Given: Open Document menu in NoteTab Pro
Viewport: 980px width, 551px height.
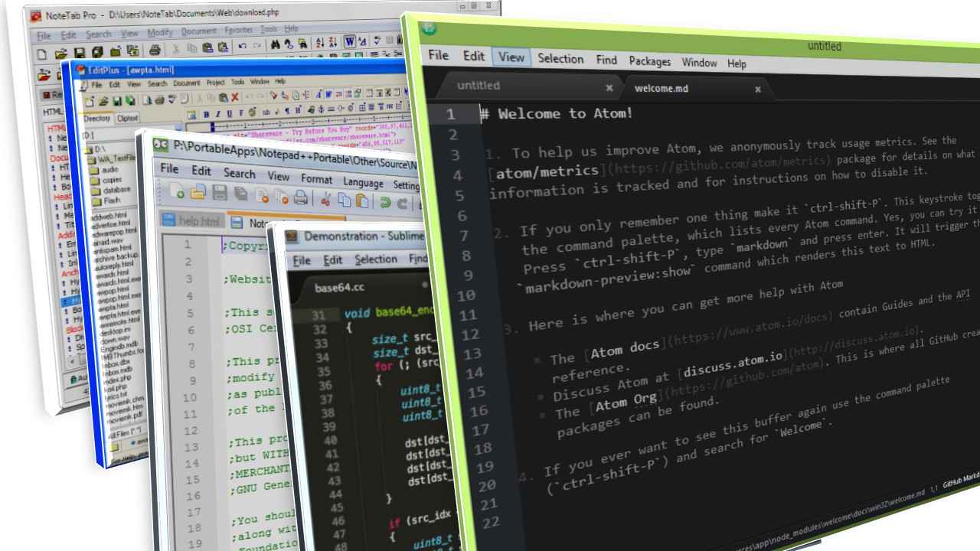Looking at the screenshot, I should tap(199, 33).
